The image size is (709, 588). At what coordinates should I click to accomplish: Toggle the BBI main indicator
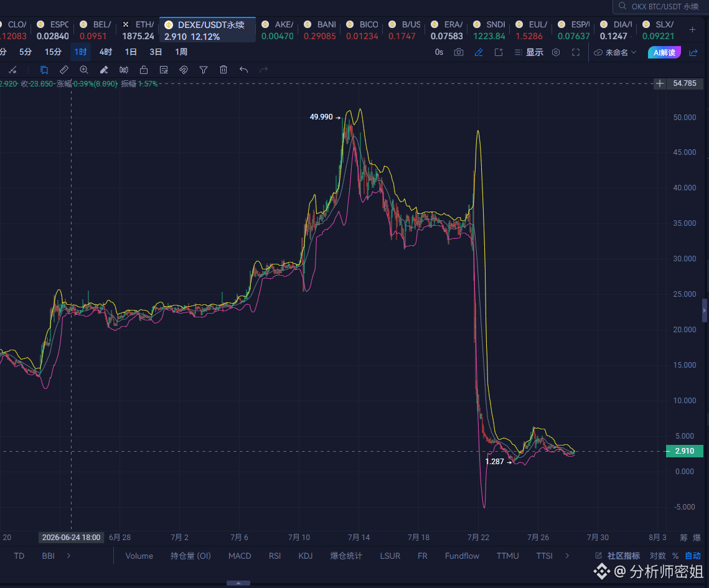pos(49,556)
